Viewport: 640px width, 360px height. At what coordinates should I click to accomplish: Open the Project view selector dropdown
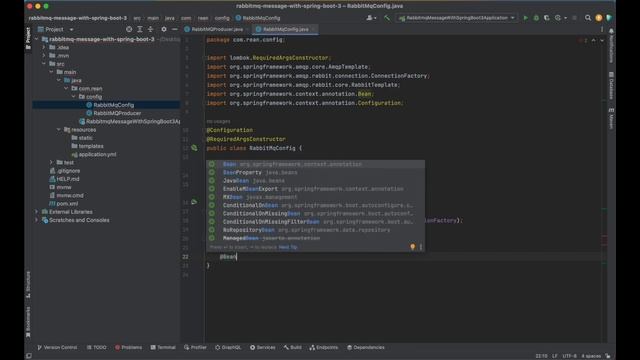pos(56,29)
